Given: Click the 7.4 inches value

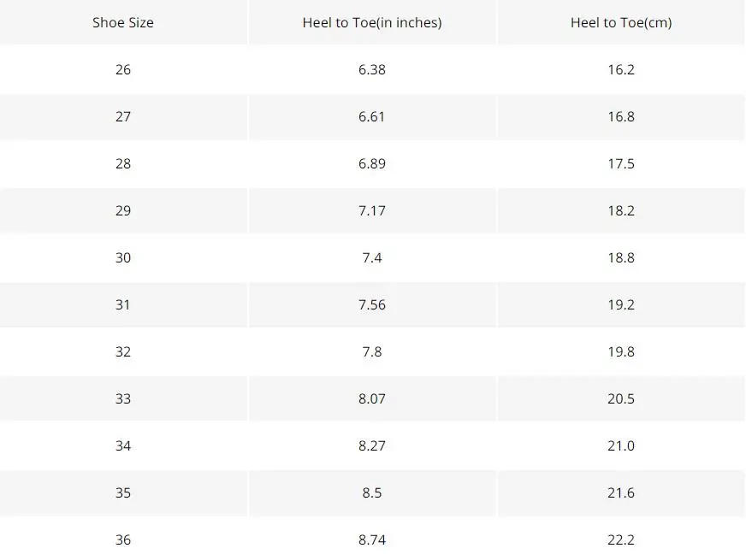Looking at the screenshot, I should pyautogui.click(x=372, y=257).
